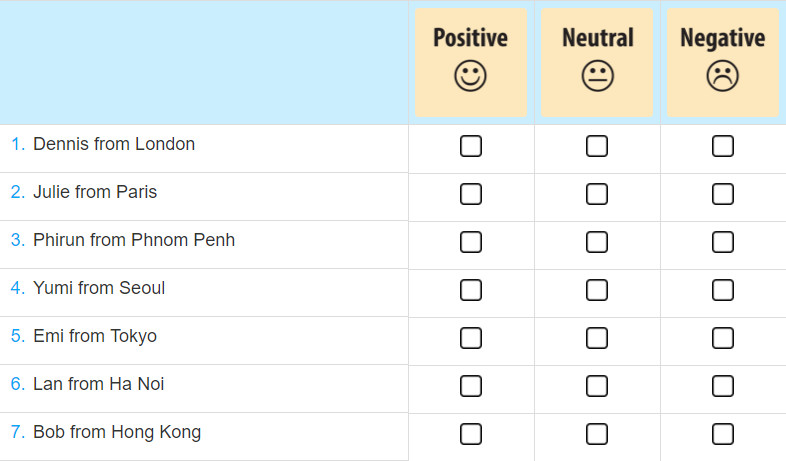
Task: Check Negative for Bob from Hong Kong
Action: click(x=722, y=434)
